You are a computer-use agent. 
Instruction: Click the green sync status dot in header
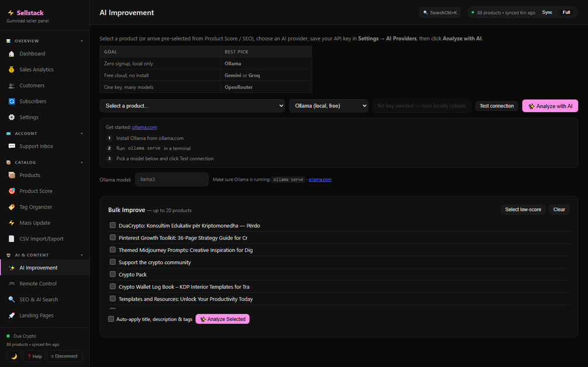click(473, 12)
